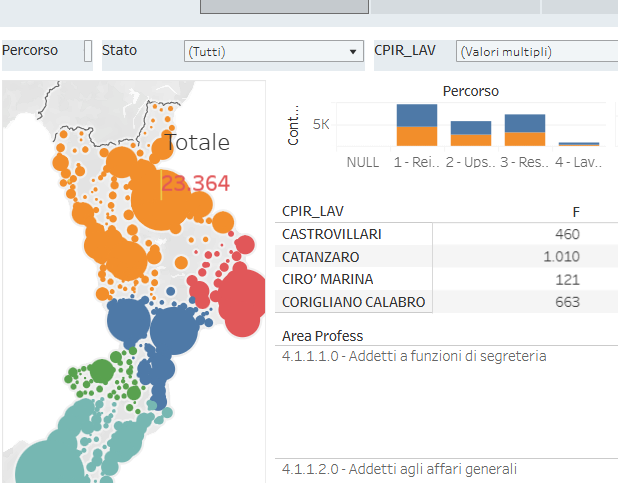
Task: Open the CPIR_LAV (Valori multipli) dropdown
Action: tap(537, 51)
